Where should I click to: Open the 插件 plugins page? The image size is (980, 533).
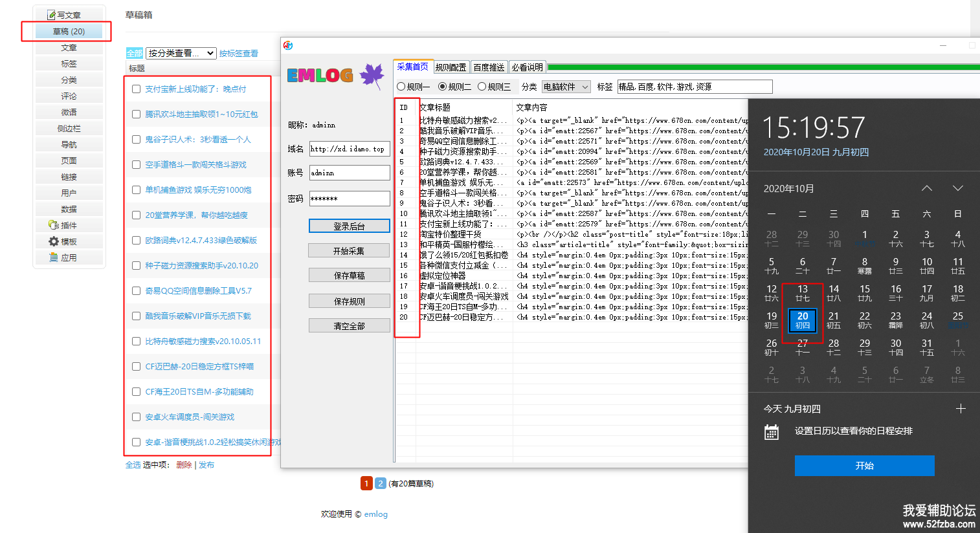[69, 225]
